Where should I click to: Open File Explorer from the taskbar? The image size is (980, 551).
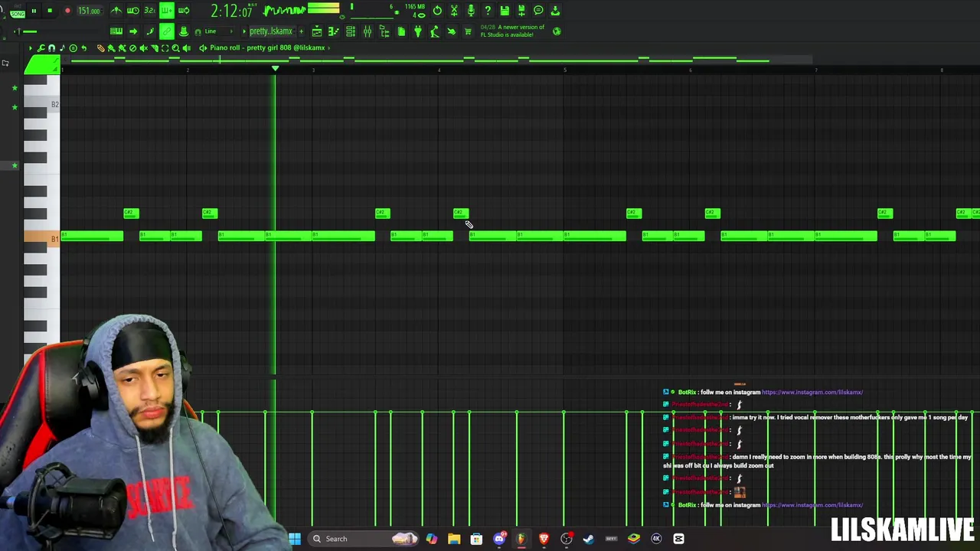[x=454, y=539]
